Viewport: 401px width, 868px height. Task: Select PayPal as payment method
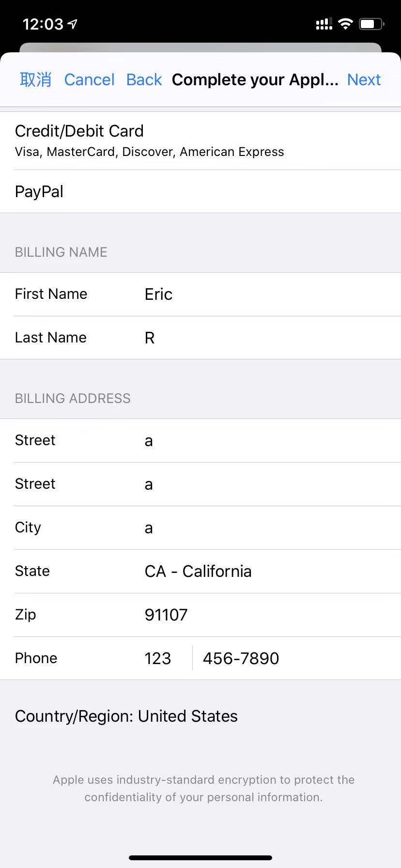coord(200,191)
